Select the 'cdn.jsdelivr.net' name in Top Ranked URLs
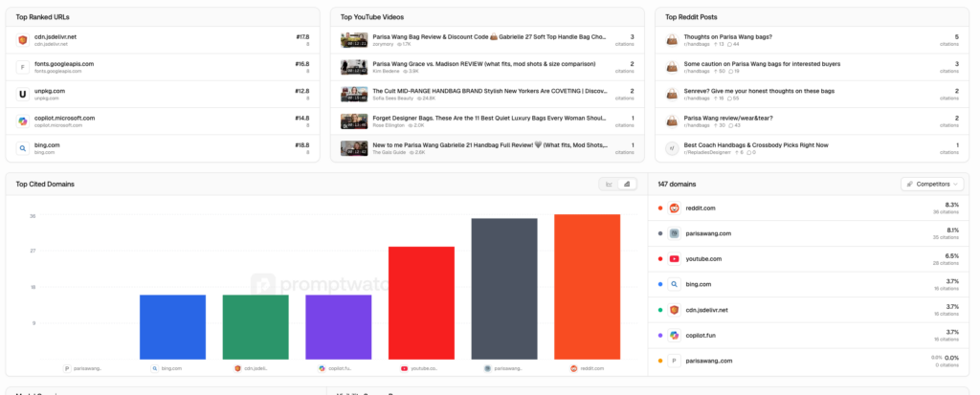The image size is (980, 395). [x=55, y=37]
